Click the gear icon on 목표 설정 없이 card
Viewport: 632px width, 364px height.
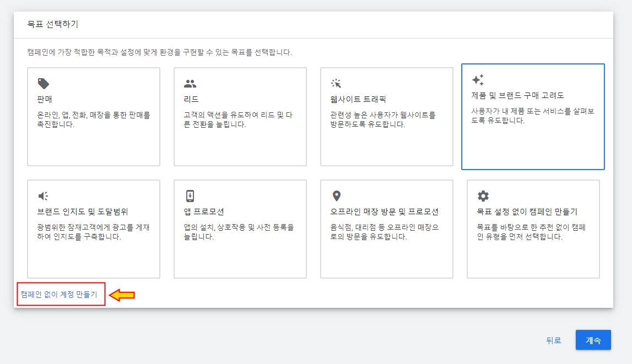click(483, 195)
